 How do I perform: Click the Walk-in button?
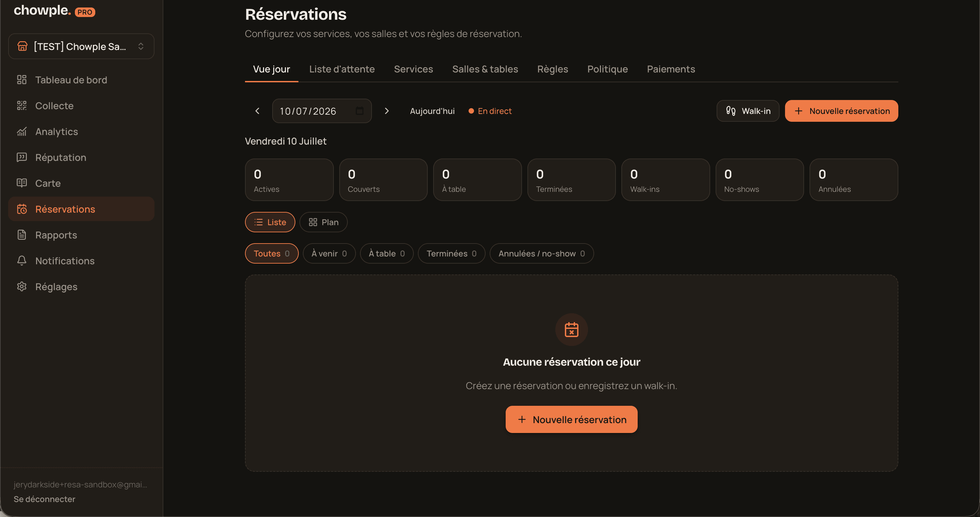[748, 111]
